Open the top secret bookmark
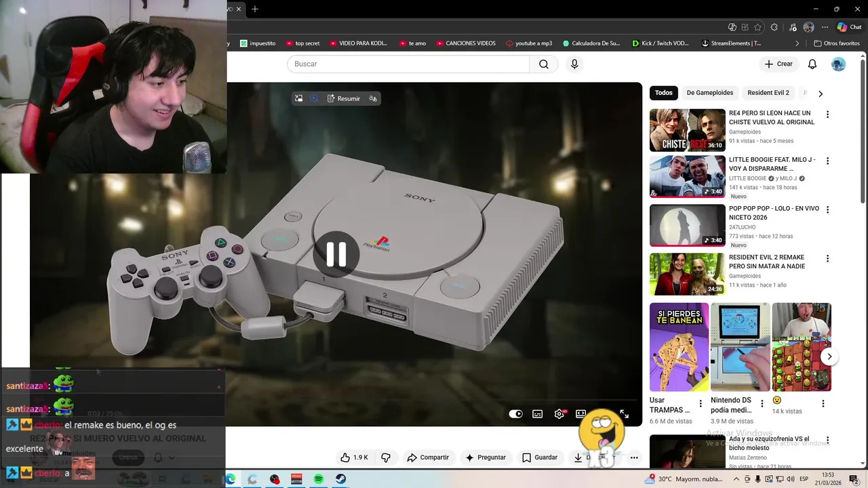The width and height of the screenshot is (868, 488). (302, 43)
